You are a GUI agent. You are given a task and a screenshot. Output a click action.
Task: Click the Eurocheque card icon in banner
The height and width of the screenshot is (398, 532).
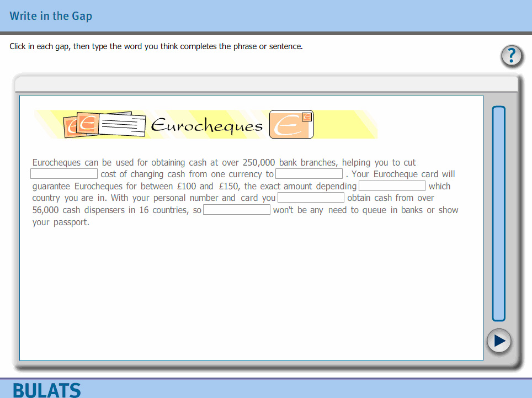291,125
